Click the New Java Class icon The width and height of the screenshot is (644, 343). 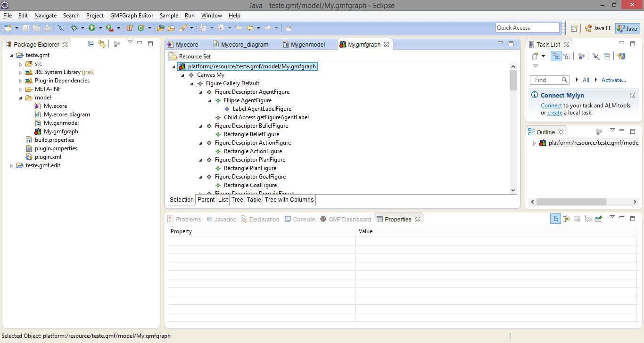[140, 28]
